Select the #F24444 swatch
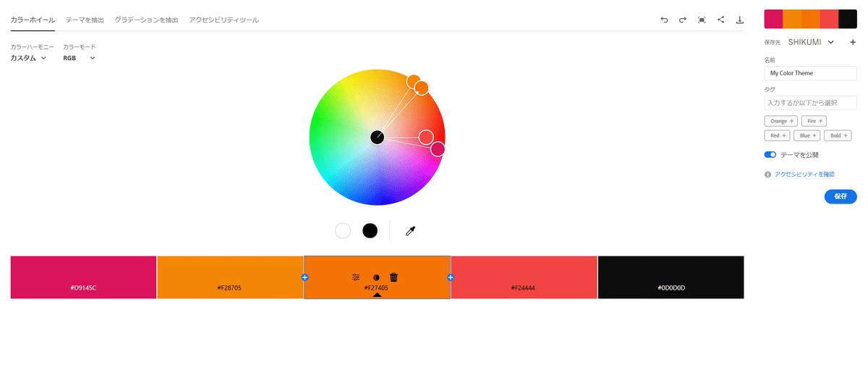Screen dimensions: 868x373 click(x=524, y=277)
